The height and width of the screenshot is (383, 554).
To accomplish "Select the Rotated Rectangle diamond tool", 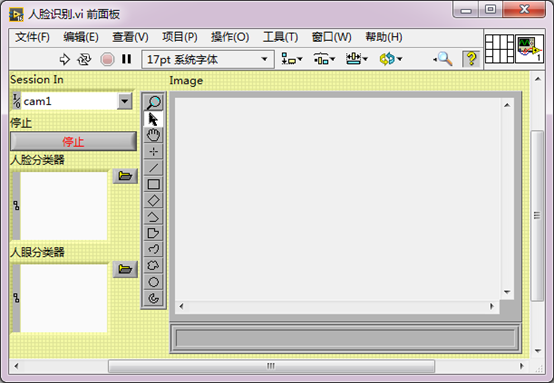I will [153, 200].
